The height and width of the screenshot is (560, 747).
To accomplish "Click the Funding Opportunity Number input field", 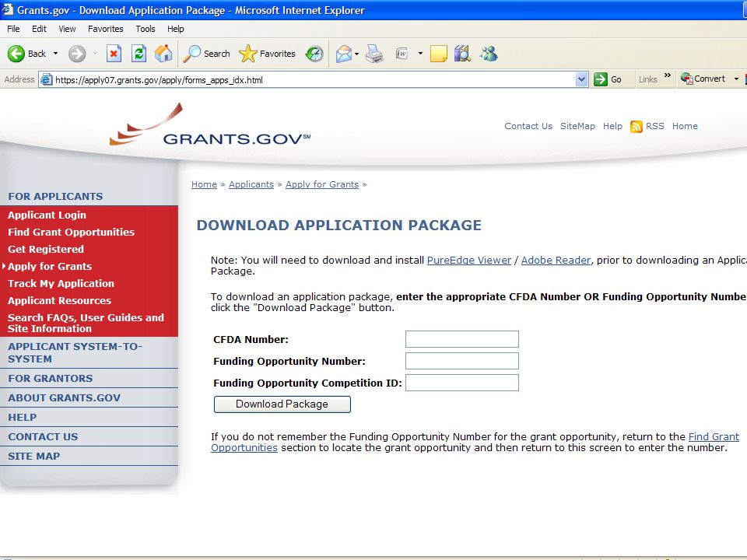I will [x=462, y=361].
